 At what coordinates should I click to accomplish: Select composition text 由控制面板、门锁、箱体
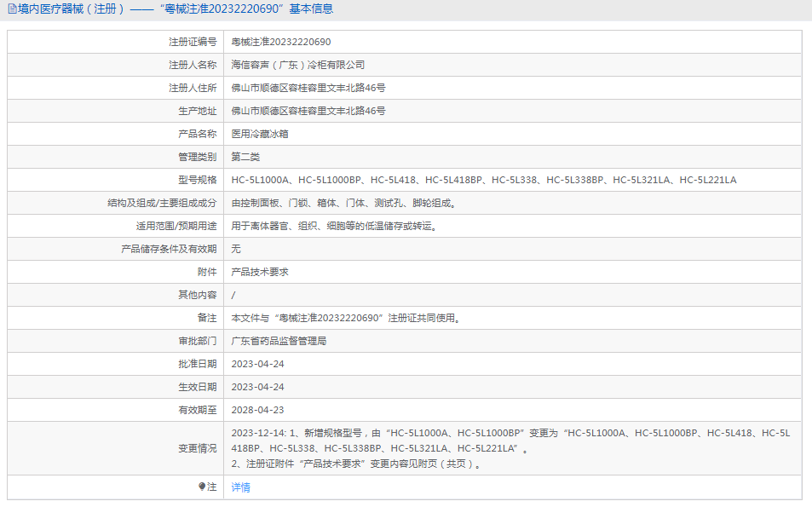pyautogui.click(x=344, y=203)
